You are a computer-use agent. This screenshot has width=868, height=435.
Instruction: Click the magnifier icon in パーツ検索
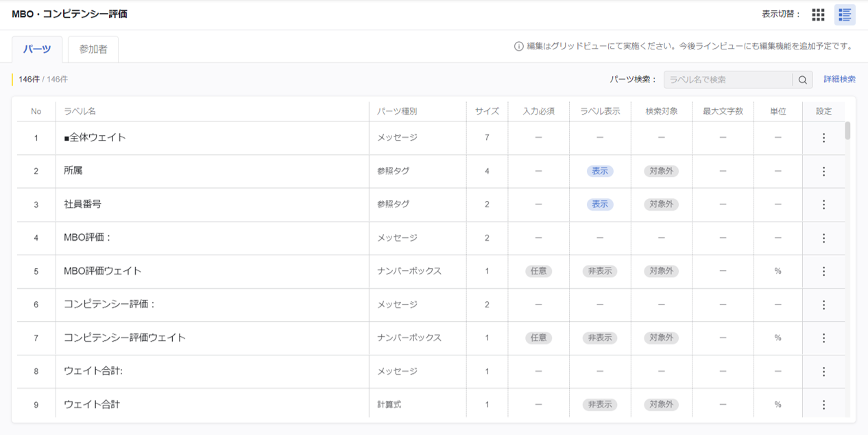click(802, 80)
